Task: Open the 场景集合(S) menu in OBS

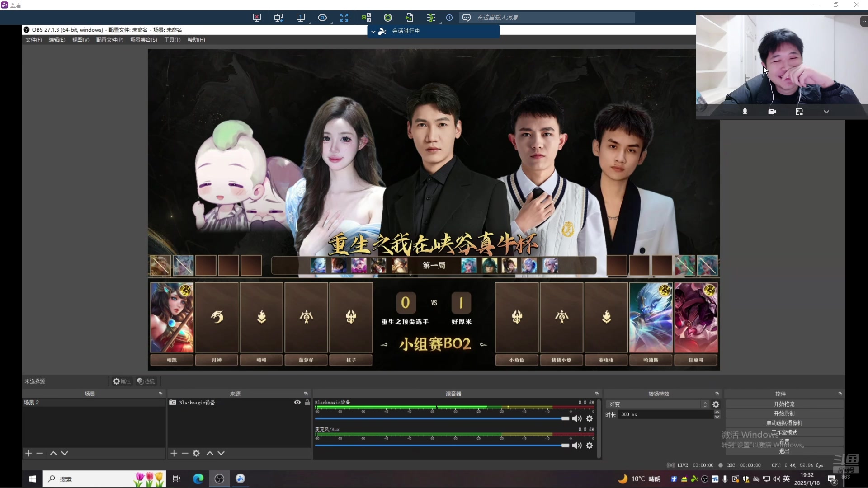Action: click(144, 40)
